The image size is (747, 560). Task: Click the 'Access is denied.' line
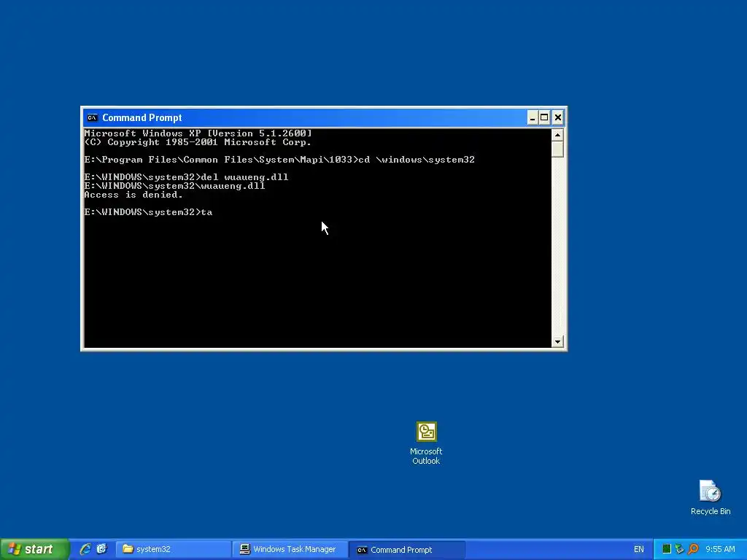(133, 195)
